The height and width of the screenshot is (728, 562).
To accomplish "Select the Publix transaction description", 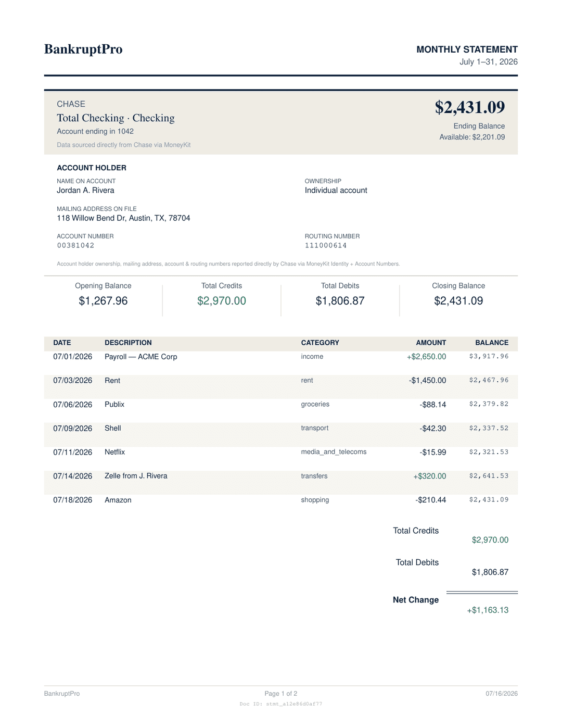I will click(114, 405).
